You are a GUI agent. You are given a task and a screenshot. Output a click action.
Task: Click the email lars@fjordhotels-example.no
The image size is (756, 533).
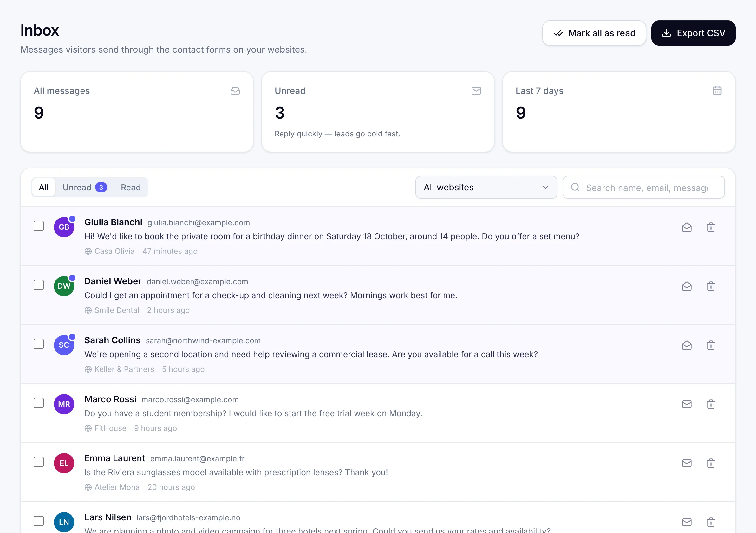pyautogui.click(x=188, y=517)
